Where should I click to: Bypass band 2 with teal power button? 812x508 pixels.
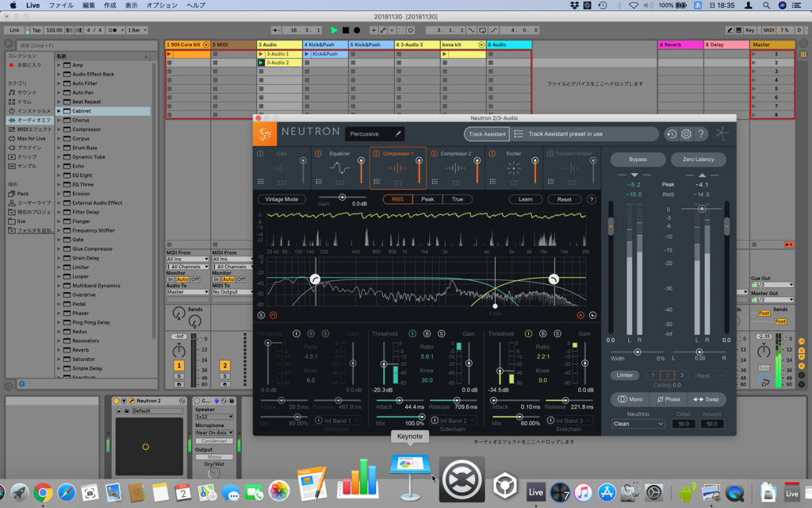pyautogui.click(x=412, y=334)
